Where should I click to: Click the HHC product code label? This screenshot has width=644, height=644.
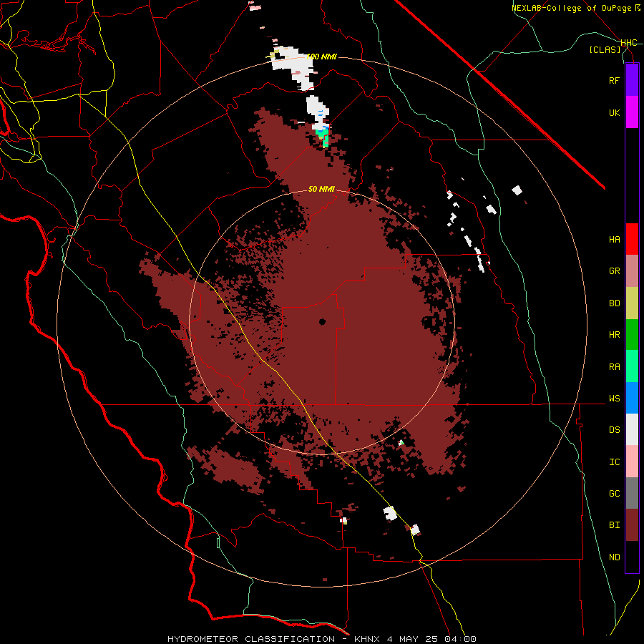[x=629, y=43]
